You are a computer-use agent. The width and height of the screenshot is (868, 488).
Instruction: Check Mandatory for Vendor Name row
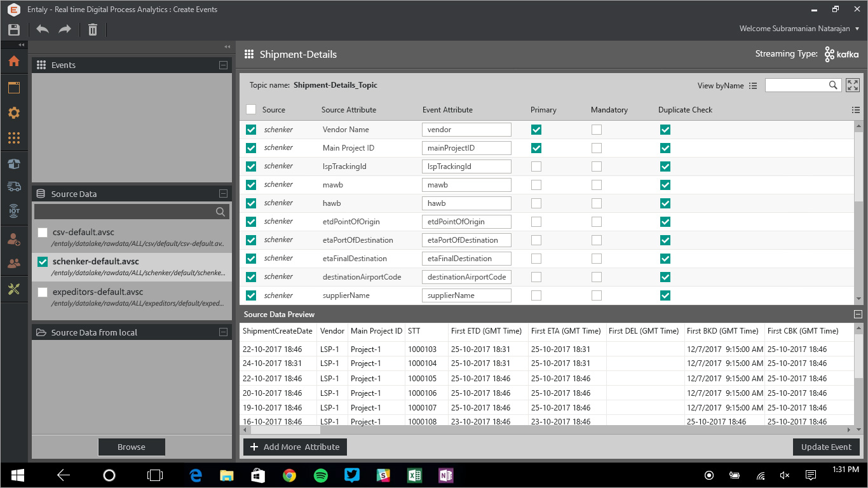pyautogui.click(x=597, y=130)
